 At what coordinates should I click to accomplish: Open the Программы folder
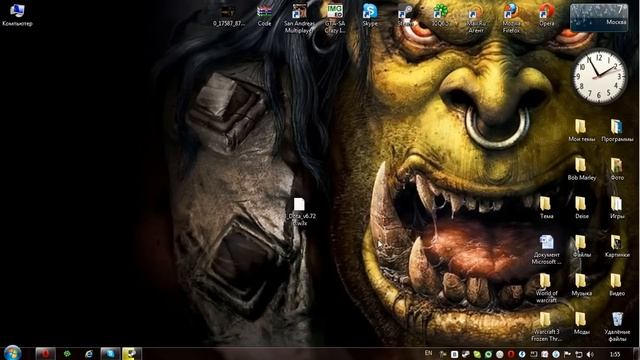pyautogui.click(x=617, y=131)
